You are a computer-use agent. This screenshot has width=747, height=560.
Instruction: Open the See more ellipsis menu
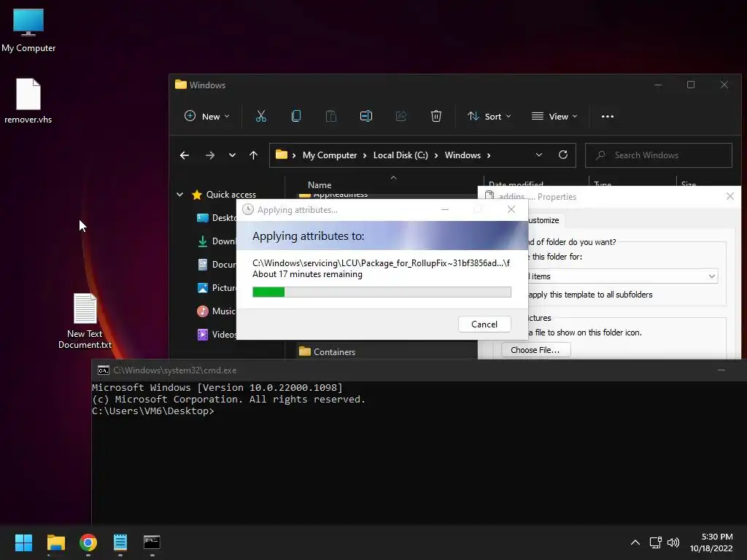(608, 116)
